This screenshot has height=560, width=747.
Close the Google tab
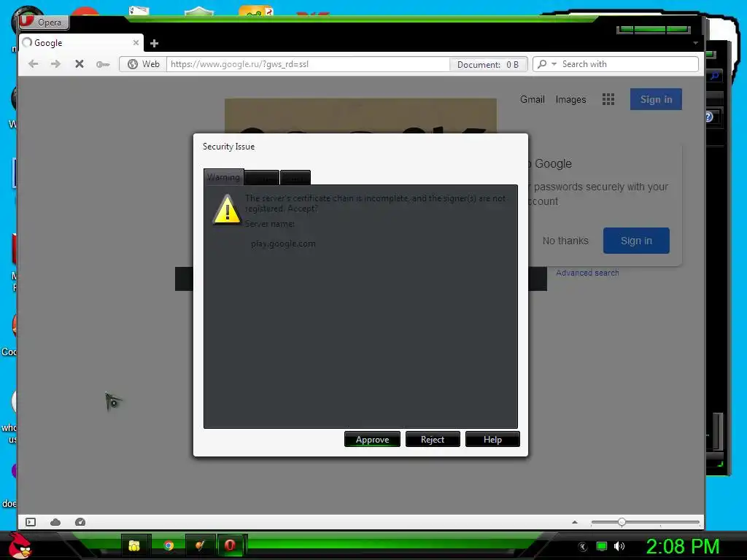(136, 43)
